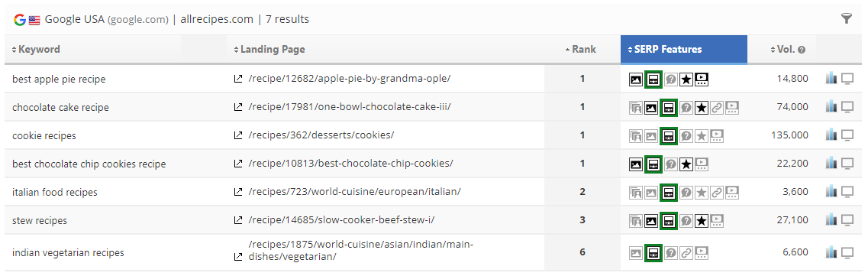The width and height of the screenshot is (868, 276).
Task: Open the desserts/cookies landing page link
Action: (321, 135)
